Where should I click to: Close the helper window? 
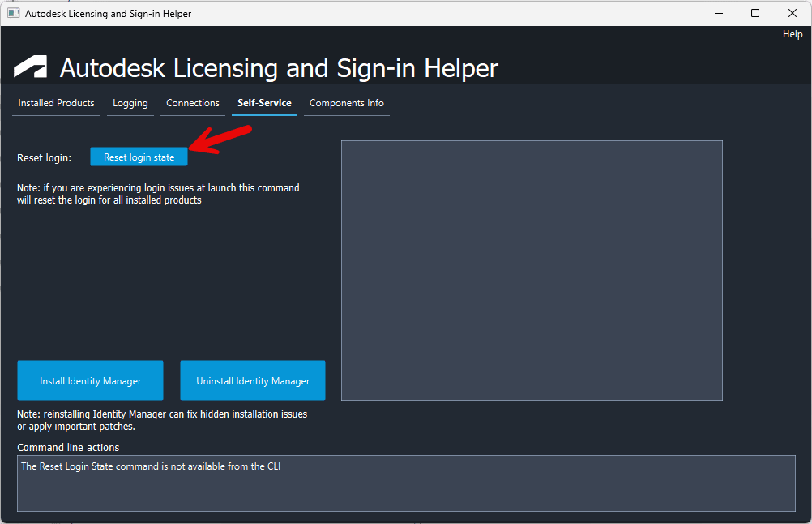coord(793,13)
